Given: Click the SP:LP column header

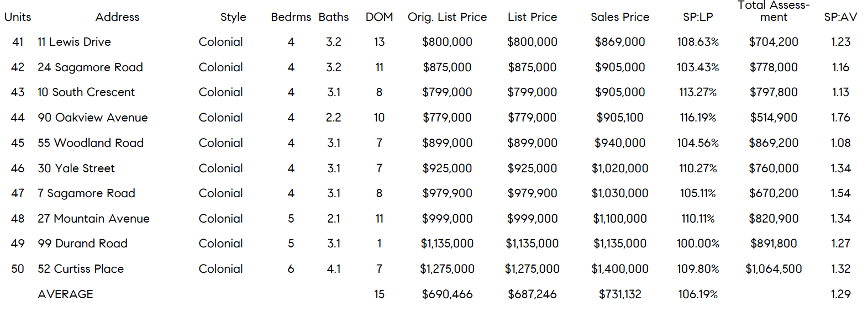Looking at the screenshot, I should [x=698, y=17].
